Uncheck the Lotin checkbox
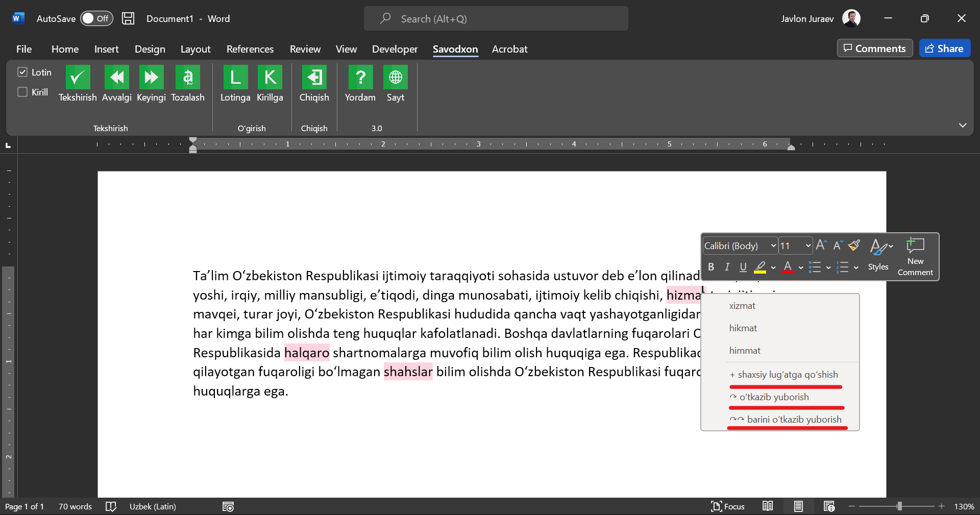The height and width of the screenshot is (515, 980). pos(22,72)
